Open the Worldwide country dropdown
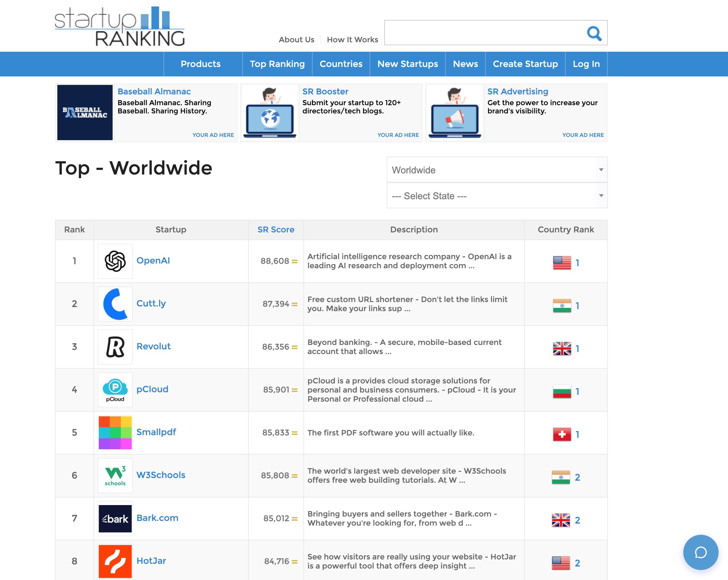The width and height of the screenshot is (728, 580). click(x=497, y=170)
